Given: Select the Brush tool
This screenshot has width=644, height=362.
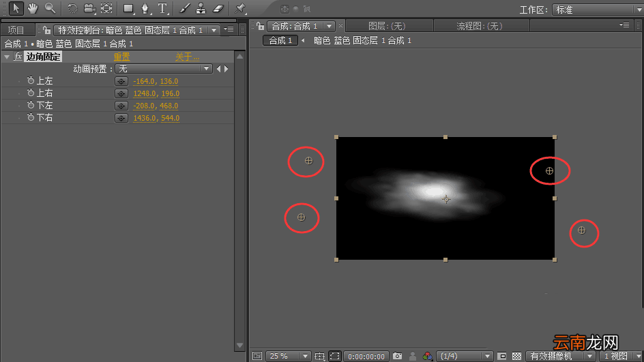Looking at the screenshot, I should point(184,8).
